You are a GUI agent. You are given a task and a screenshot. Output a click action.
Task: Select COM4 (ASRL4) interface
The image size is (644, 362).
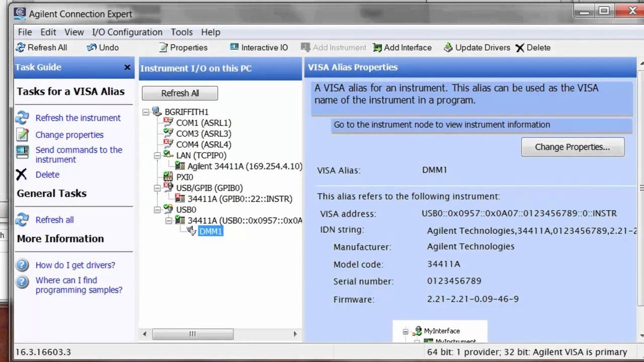point(204,144)
